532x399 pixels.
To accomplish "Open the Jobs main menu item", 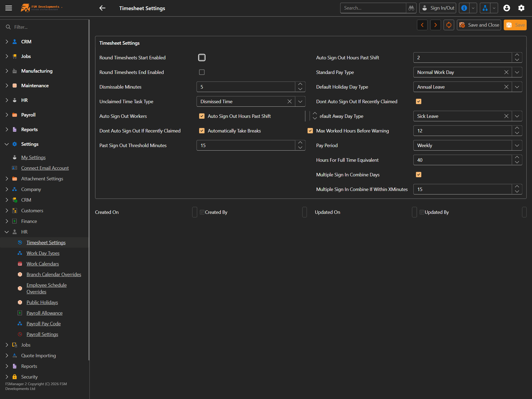I will point(26,56).
